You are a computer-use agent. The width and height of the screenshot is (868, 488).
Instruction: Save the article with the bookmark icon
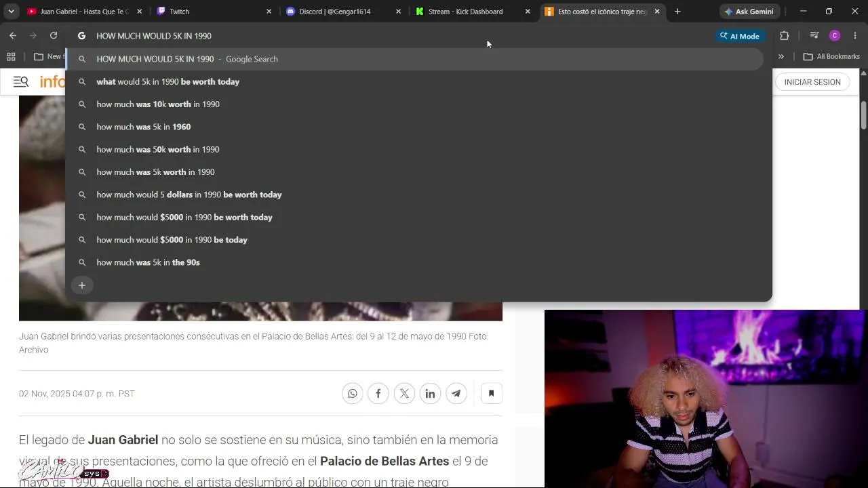pos(492,393)
